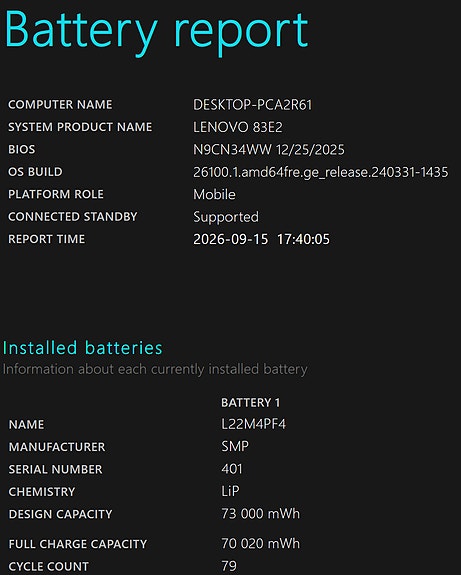
Task: Click the Connected Standby Supported value
Action: point(226,217)
